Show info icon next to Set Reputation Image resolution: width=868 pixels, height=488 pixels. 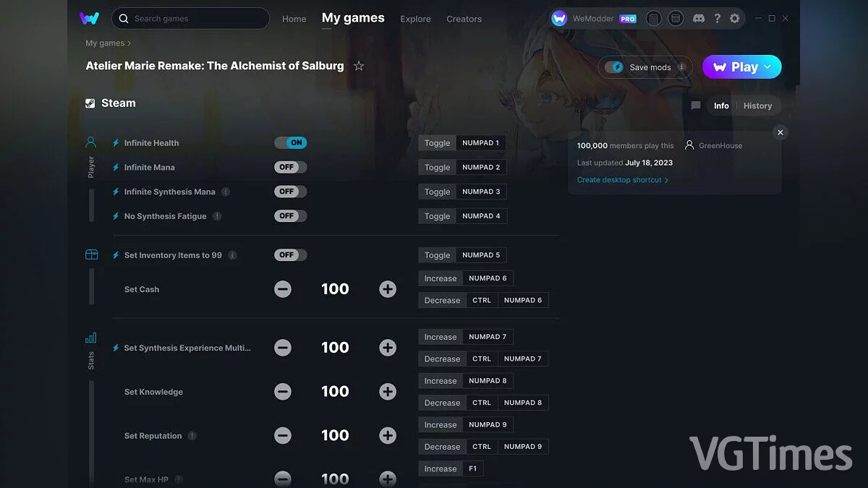coord(192,436)
